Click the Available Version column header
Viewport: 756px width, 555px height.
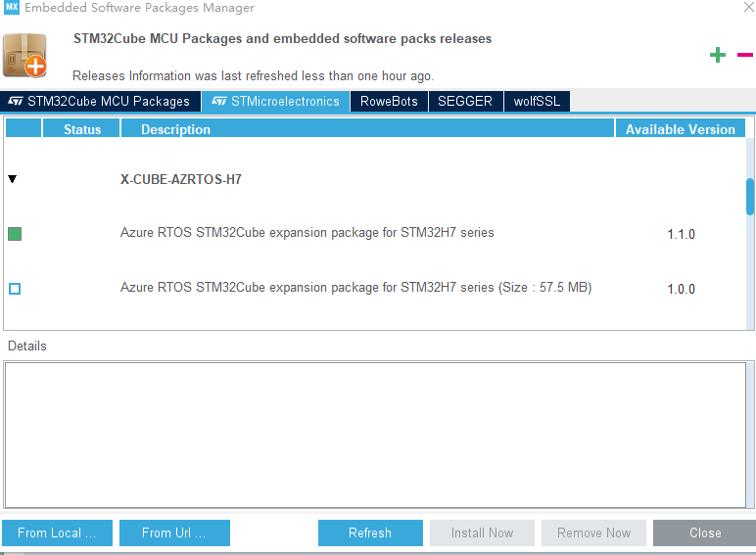pos(681,128)
